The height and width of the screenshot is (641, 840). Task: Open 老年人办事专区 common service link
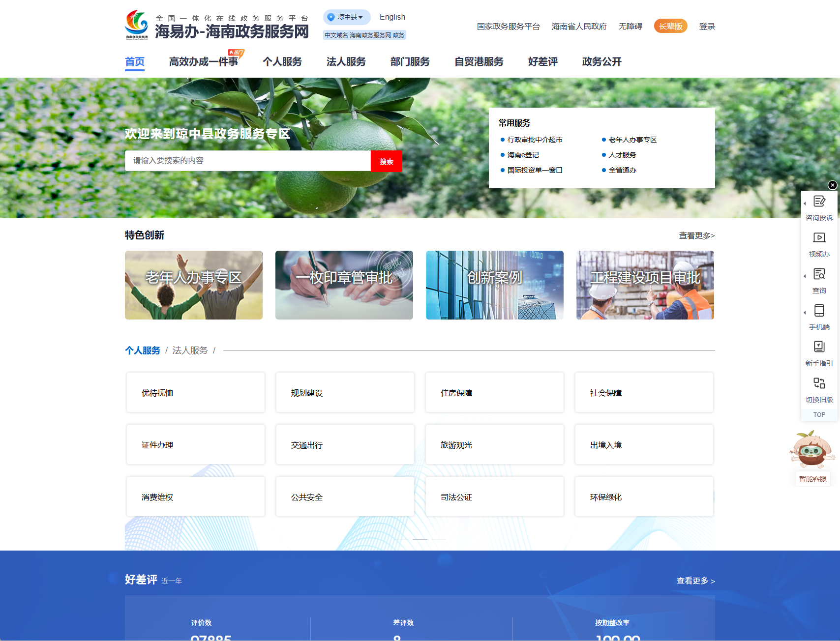(x=633, y=140)
